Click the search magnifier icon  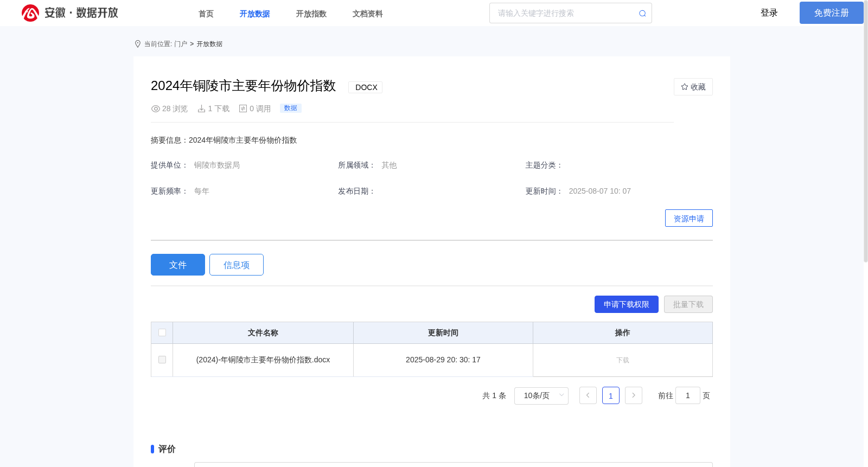(642, 14)
